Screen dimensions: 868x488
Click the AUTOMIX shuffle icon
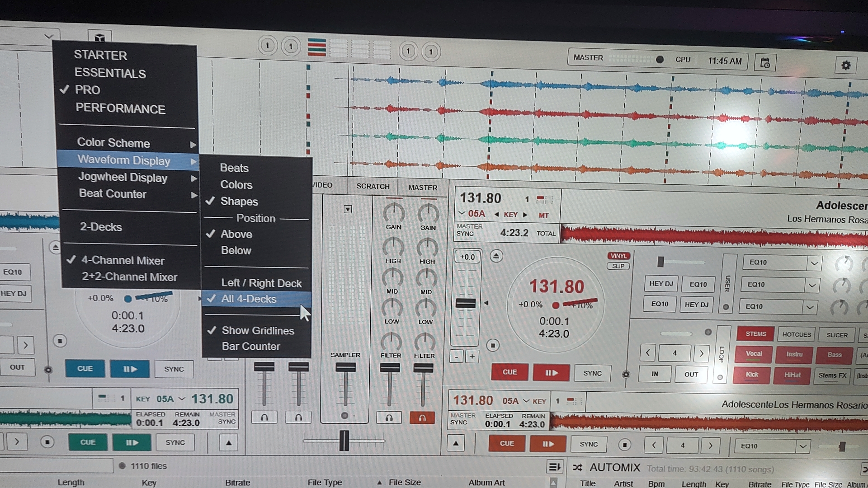[x=577, y=468]
